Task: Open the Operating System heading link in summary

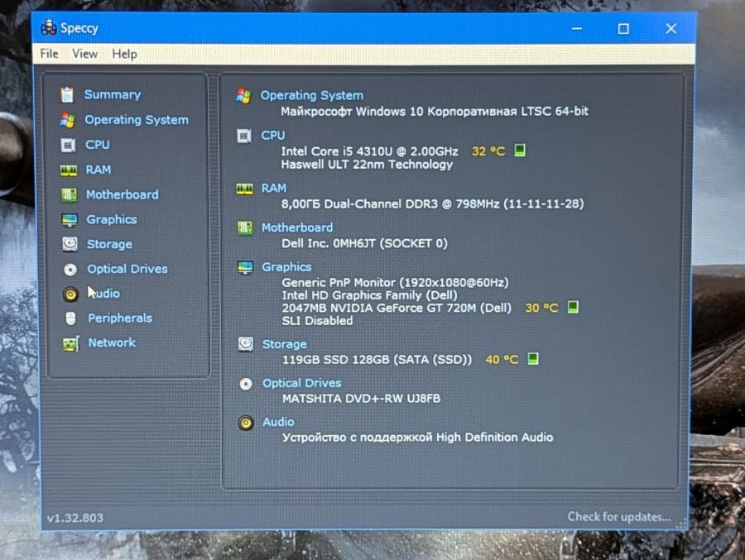Action: click(312, 95)
